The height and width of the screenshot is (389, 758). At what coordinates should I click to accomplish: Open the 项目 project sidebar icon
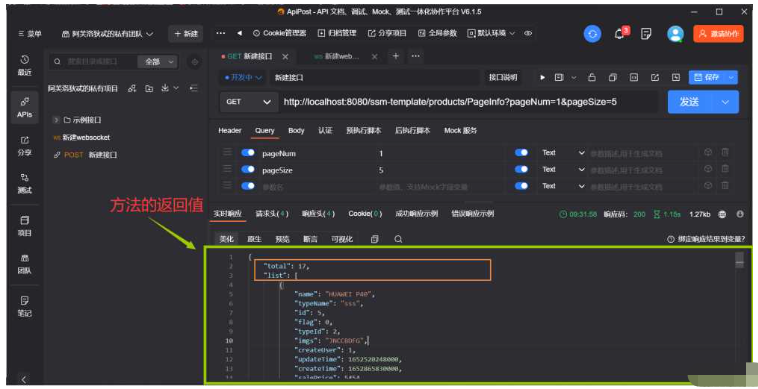click(25, 226)
